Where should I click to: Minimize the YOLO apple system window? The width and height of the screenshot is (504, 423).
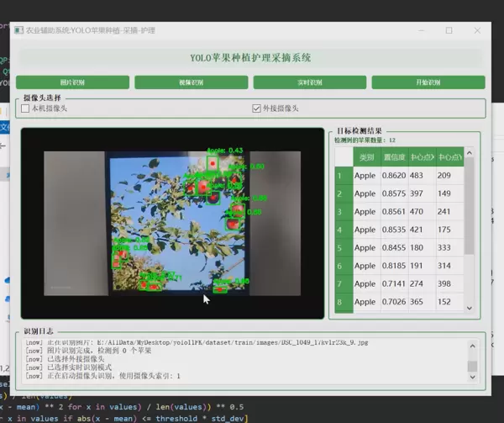[419, 30]
